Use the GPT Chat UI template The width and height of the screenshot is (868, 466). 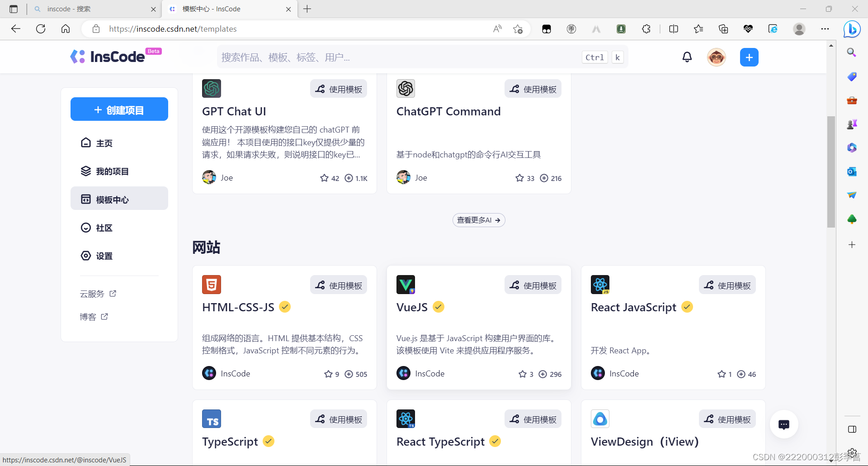339,89
